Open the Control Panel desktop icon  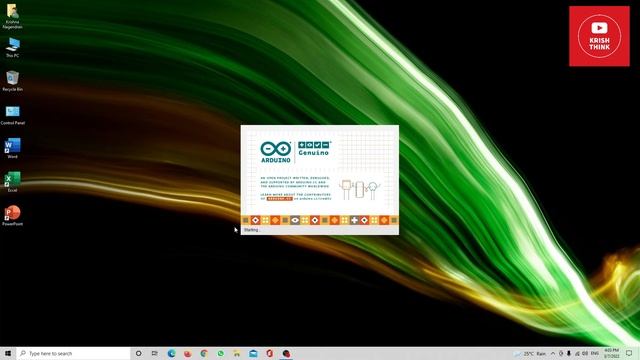click(13, 114)
